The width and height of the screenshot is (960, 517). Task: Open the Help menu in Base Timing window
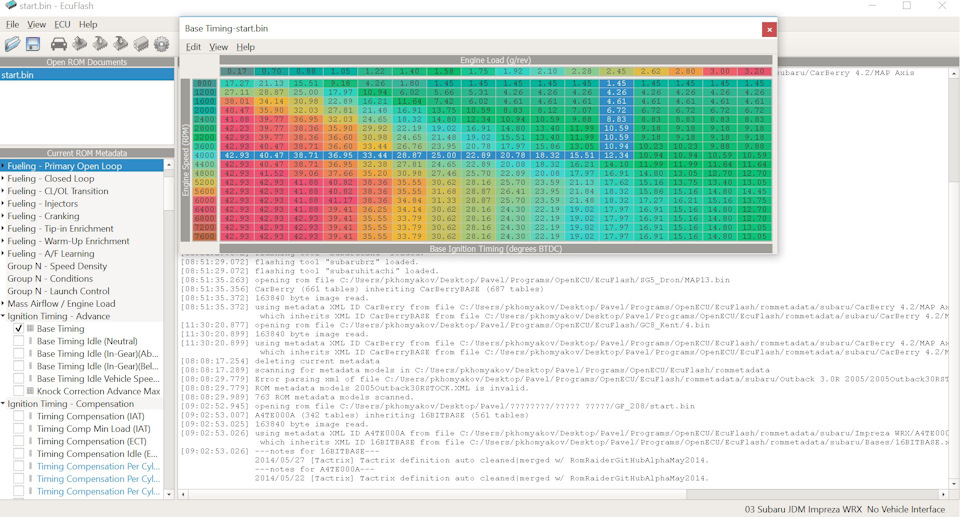(x=246, y=47)
